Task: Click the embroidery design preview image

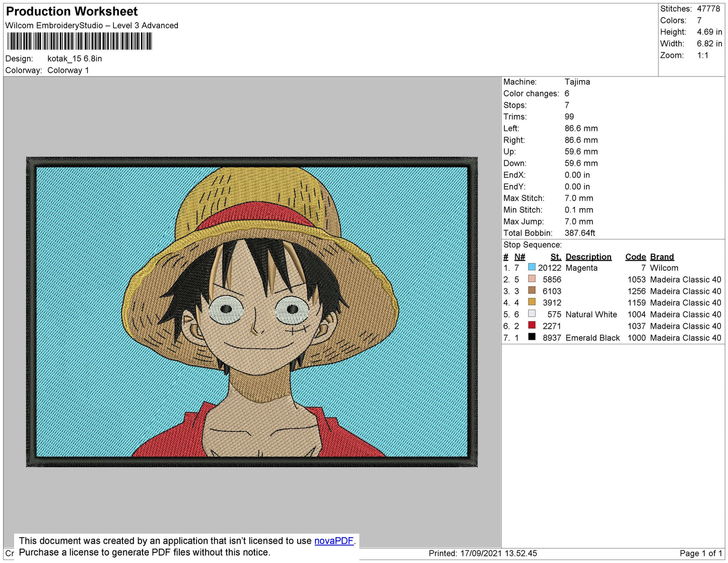Action: click(x=252, y=311)
